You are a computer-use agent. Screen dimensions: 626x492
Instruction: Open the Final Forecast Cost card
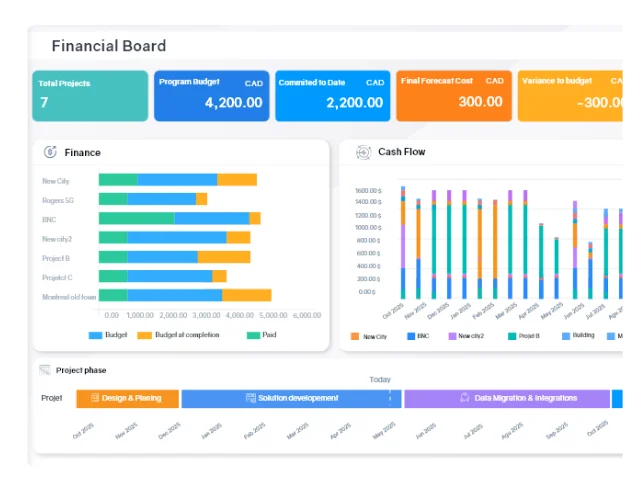pos(453,95)
